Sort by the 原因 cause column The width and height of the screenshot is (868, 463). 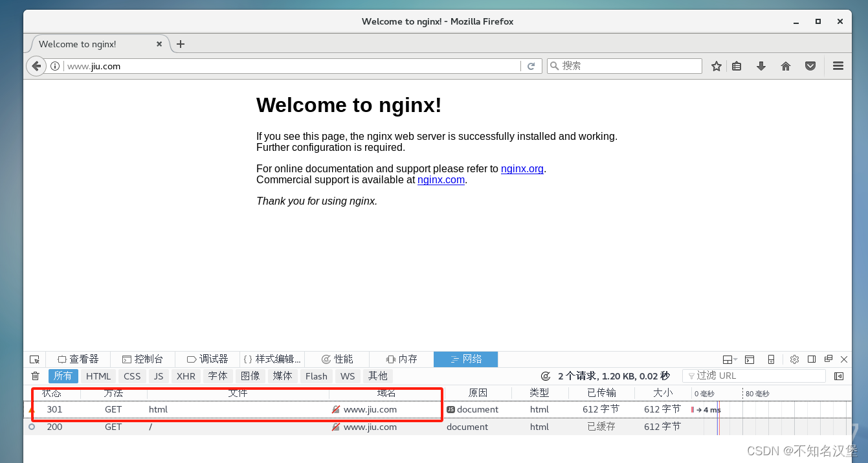[478, 393]
